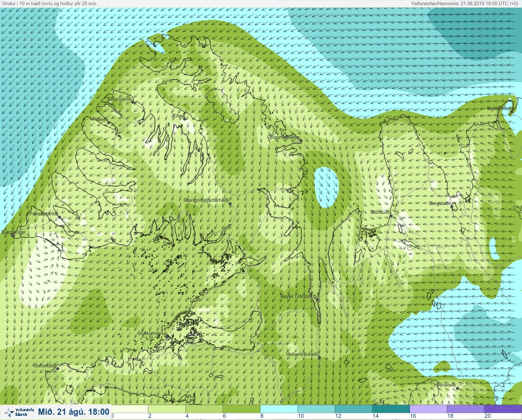Click the 'Mið. 21 ágú. 18:00' date label
522x420 pixels.
(74, 412)
